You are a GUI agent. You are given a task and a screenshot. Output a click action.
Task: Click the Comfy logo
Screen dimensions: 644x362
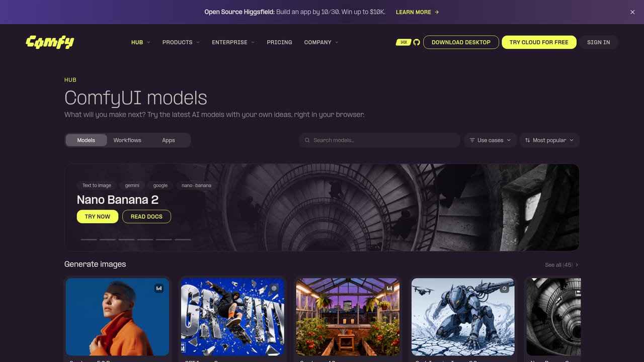click(50, 42)
